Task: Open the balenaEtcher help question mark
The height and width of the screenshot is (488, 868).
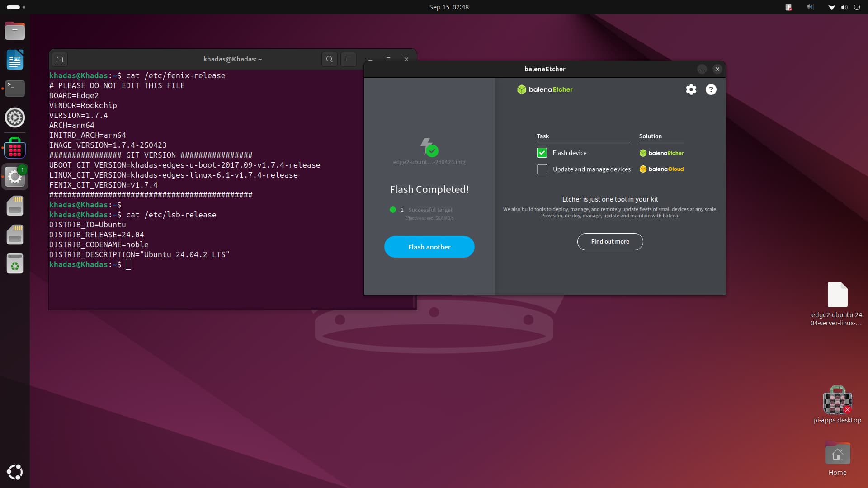Action: pyautogui.click(x=711, y=89)
